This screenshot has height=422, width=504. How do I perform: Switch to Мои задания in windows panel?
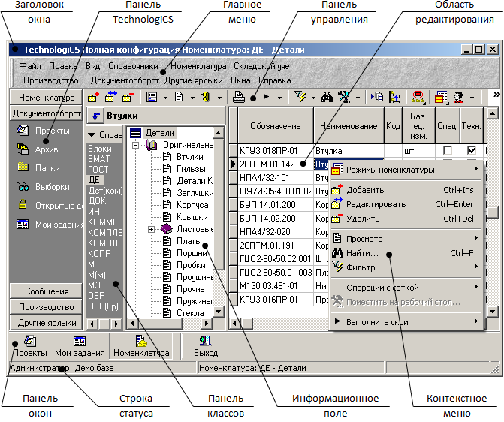[x=80, y=346]
